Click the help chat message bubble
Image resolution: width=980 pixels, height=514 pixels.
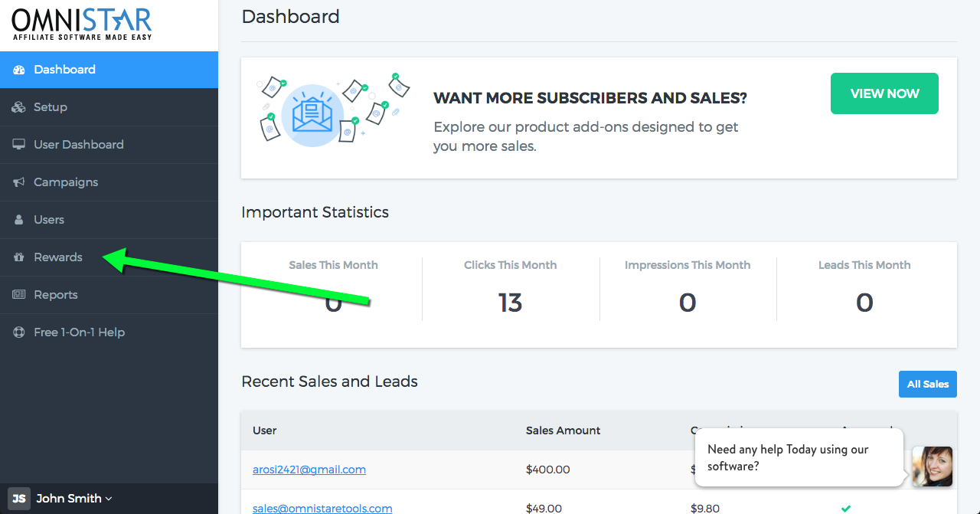[799, 457]
